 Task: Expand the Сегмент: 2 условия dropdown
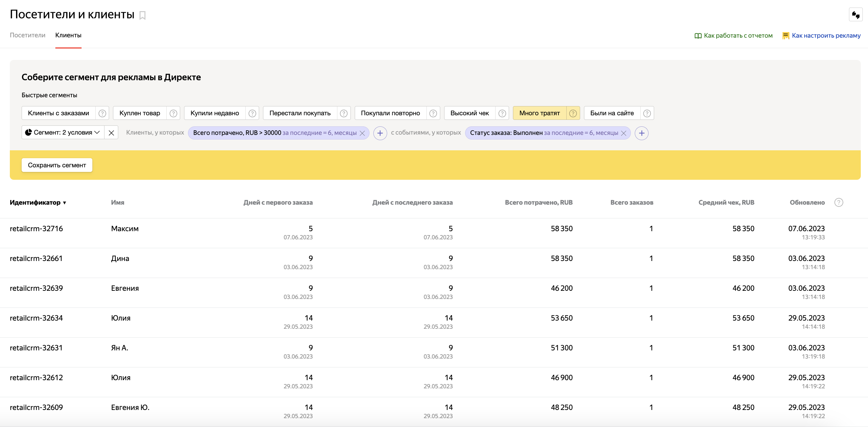point(63,133)
